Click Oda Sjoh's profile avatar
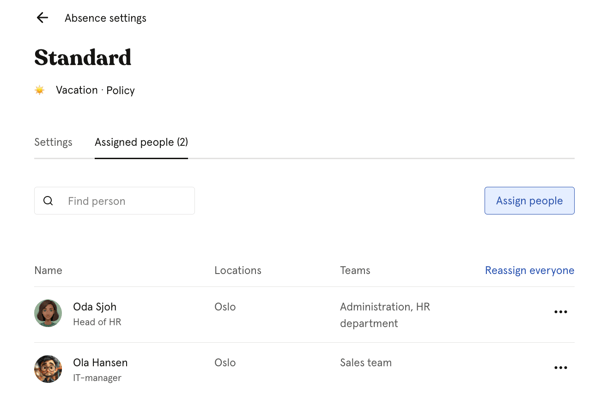607x405 pixels. [48, 313]
